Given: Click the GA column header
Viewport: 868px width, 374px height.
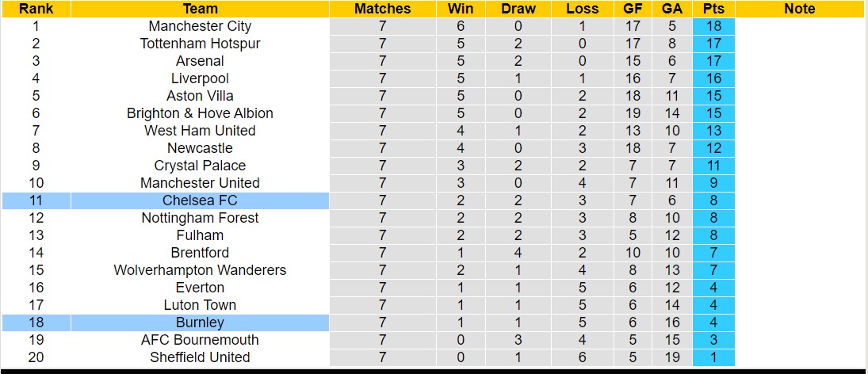Looking at the screenshot, I should tap(672, 9).
